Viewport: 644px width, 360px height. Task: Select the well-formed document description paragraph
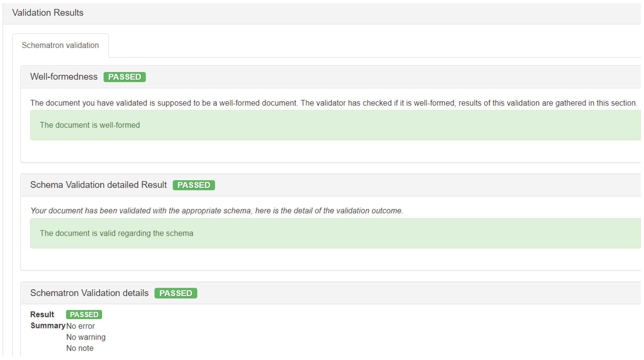334,103
